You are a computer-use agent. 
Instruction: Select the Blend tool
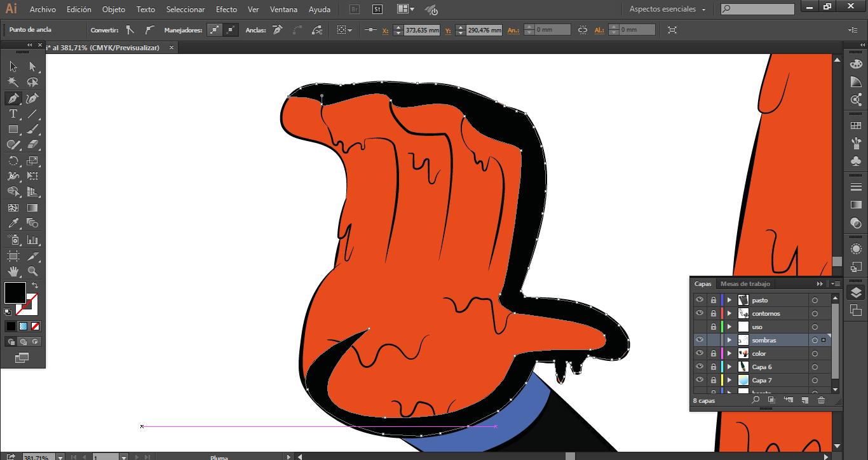click(32, 223)
